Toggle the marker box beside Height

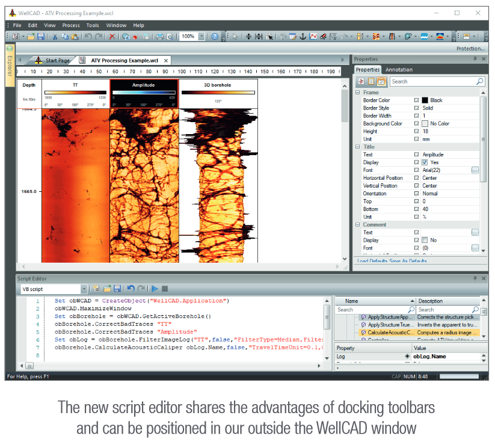click(416, 131)
